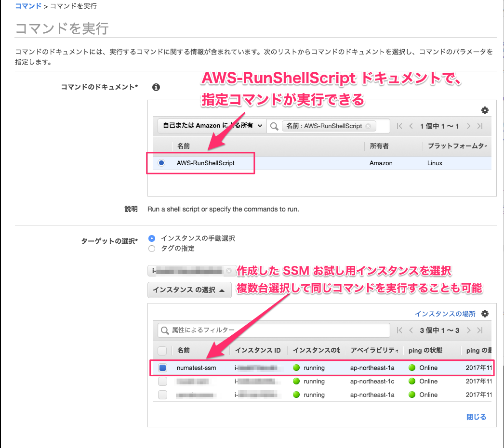This screenshot has width=504, height=448.
Task: Click the numatest-ssm Online ping status
Action: (423, 368)
